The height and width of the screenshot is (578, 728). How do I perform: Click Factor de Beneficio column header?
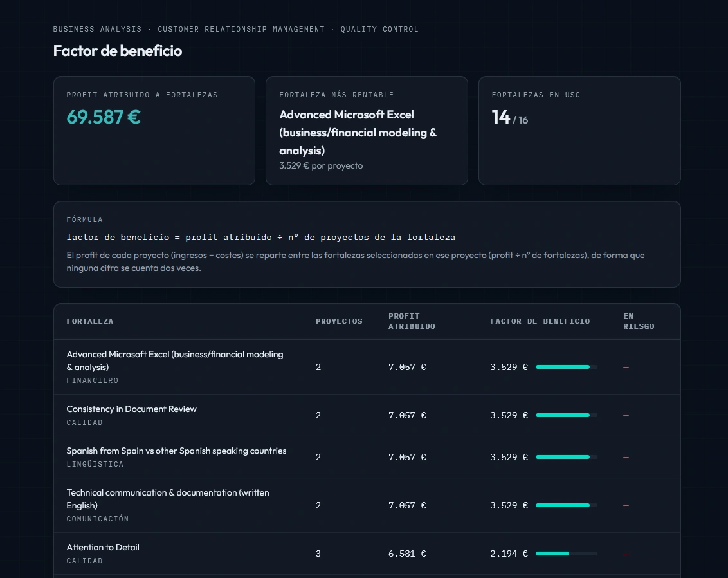[540, 321]
